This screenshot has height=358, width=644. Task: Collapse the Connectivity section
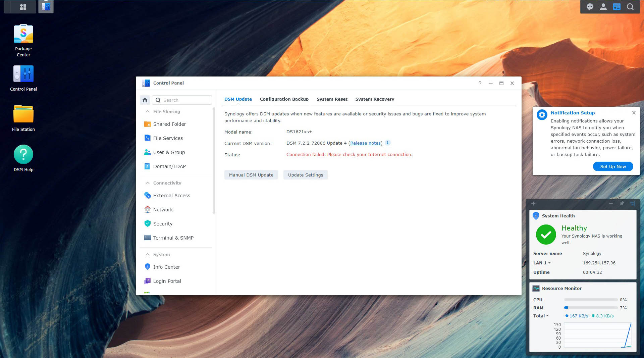point(148,183)
